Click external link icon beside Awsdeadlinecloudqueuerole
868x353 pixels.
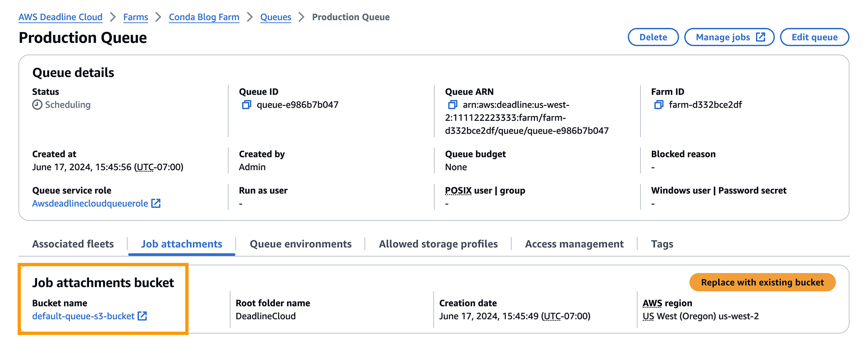[156, 204]
